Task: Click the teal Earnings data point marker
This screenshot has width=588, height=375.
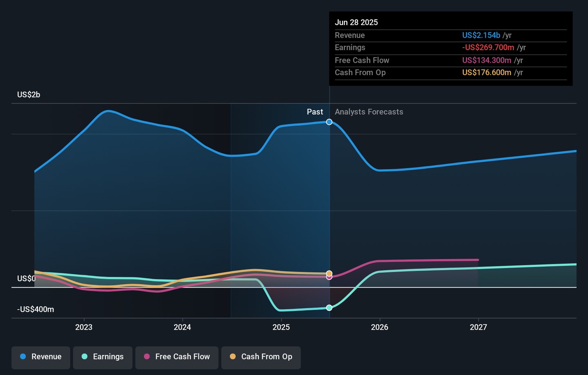Action: point(329,308)
